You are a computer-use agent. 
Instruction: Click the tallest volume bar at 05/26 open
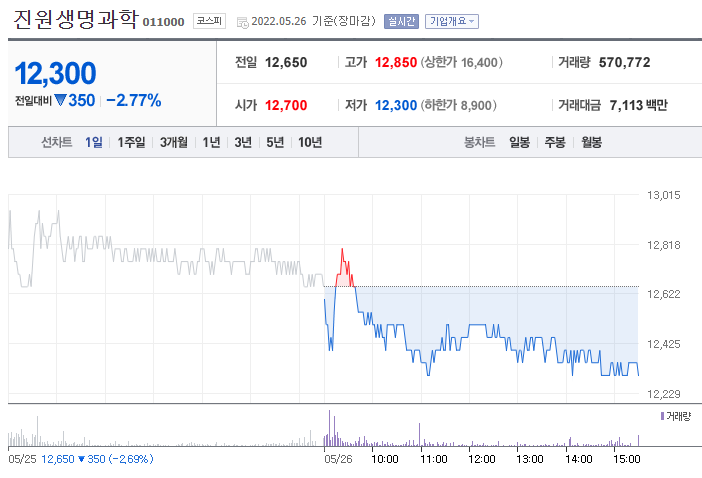[330, 428]
